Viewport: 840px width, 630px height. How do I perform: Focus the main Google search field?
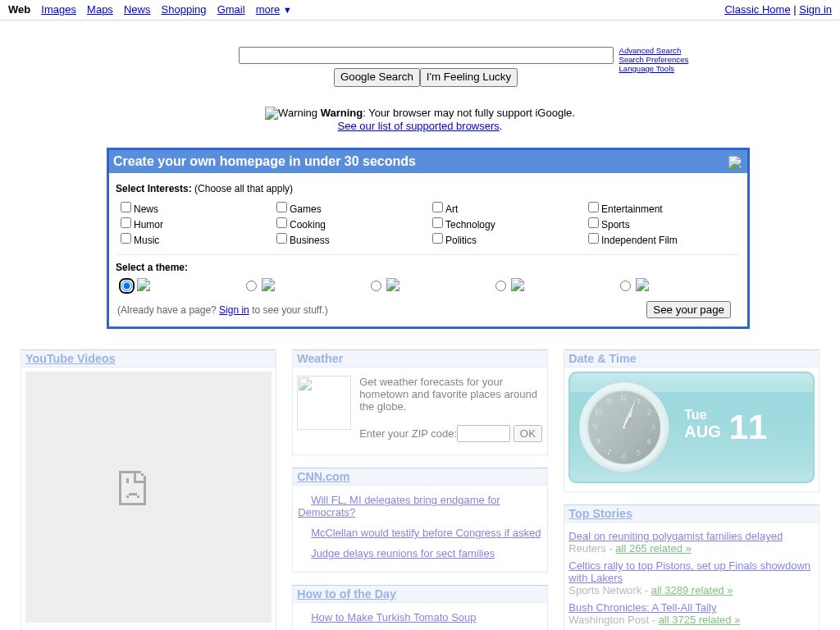(426, 55)
